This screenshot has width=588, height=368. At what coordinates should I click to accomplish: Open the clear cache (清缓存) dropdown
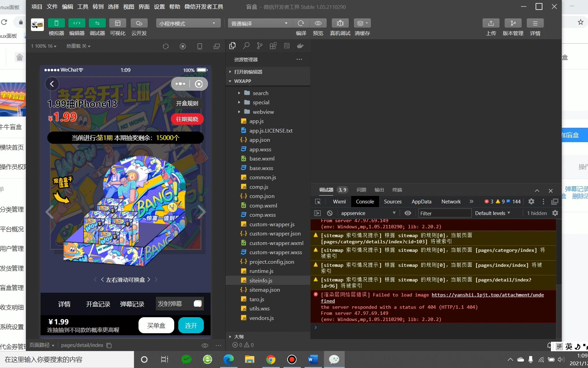pos(362,23)
